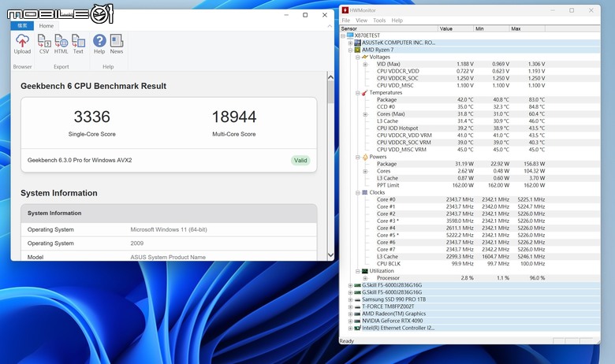The width and height of the screenshot is (615, 364).
Task: Click the Intel Ethernet Controller icon
Action: [357, 328]
